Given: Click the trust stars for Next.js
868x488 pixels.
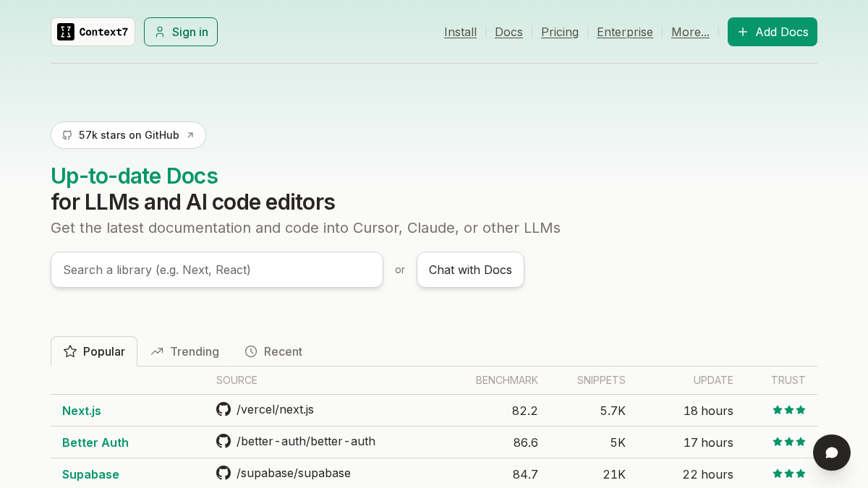Looking at the screenshot, I should 789,410.
